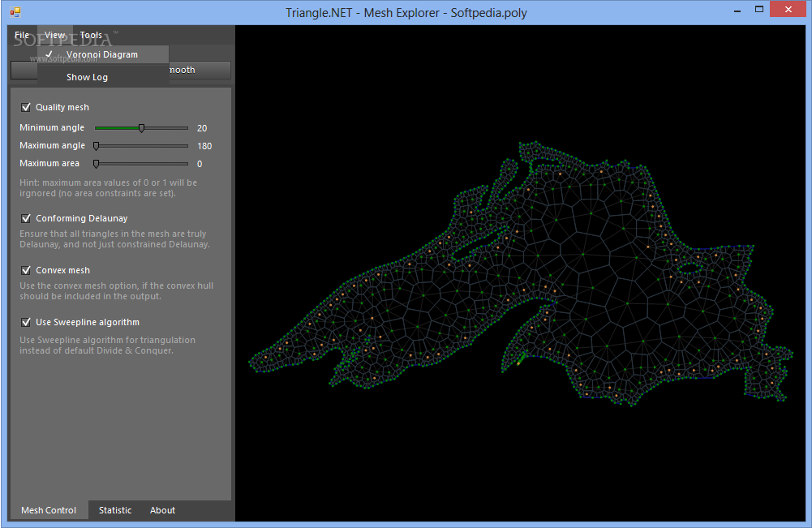The image size is (812, 528).
Task: Open the About tab
Action: click(x=162, y=510)
